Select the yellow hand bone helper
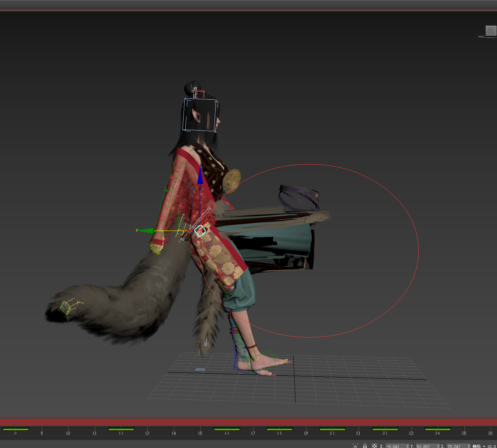Viewport: 497px width, 448px height. click(x=156, y=248)
